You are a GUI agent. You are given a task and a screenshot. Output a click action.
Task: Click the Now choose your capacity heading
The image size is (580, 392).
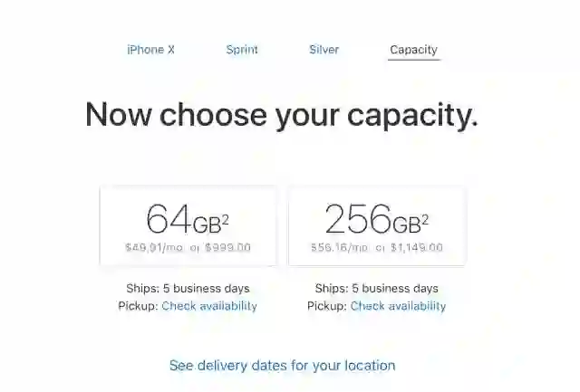point(281,115)
